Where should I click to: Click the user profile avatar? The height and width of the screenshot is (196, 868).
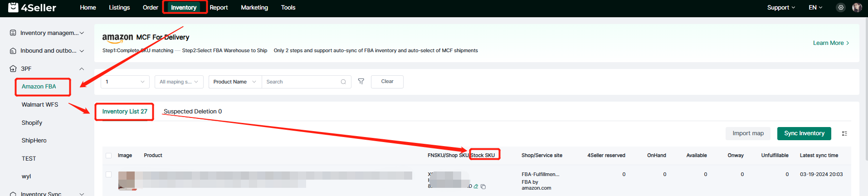point(857,8)
